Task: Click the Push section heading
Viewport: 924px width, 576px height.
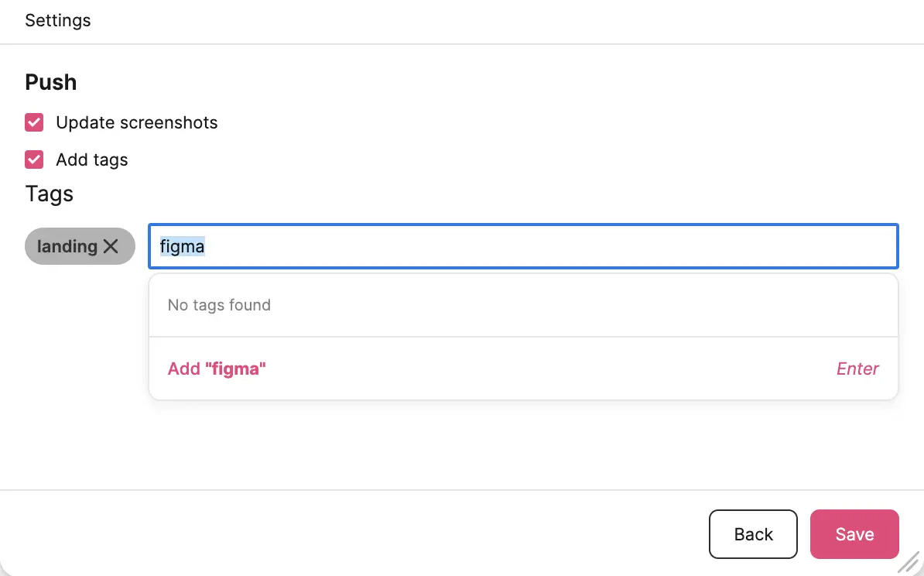Action: (x=51, y=82)
